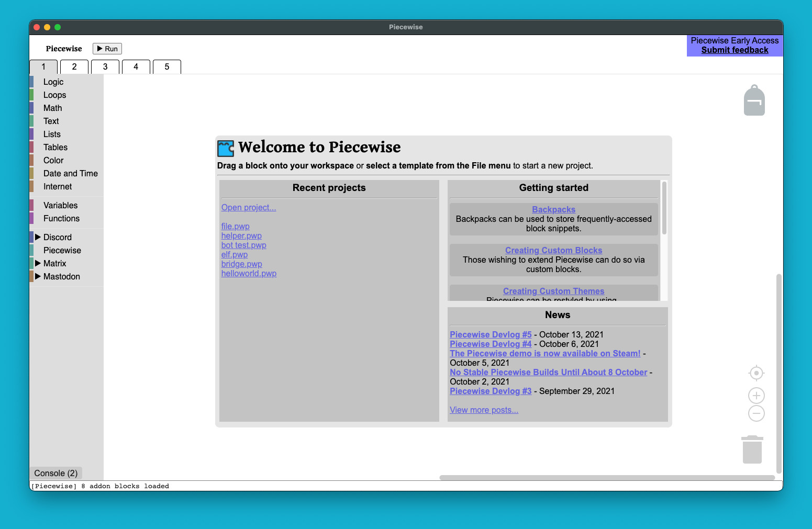The image size is (812, 529).
Task: Select the Functions category
Action: pyautogui.click(x=61, y=218)
